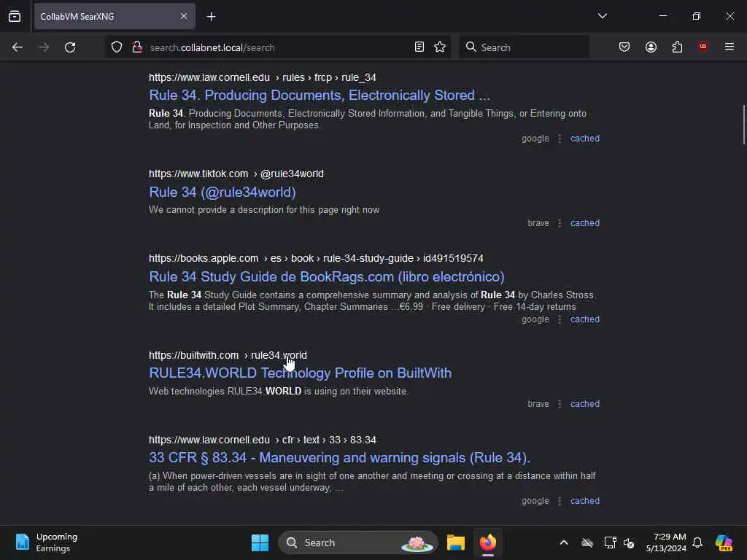Open Upcoming Earnings widget
The height and width of the screenshot is (560, 747).
pyautogui.click(x=46, y=542)
